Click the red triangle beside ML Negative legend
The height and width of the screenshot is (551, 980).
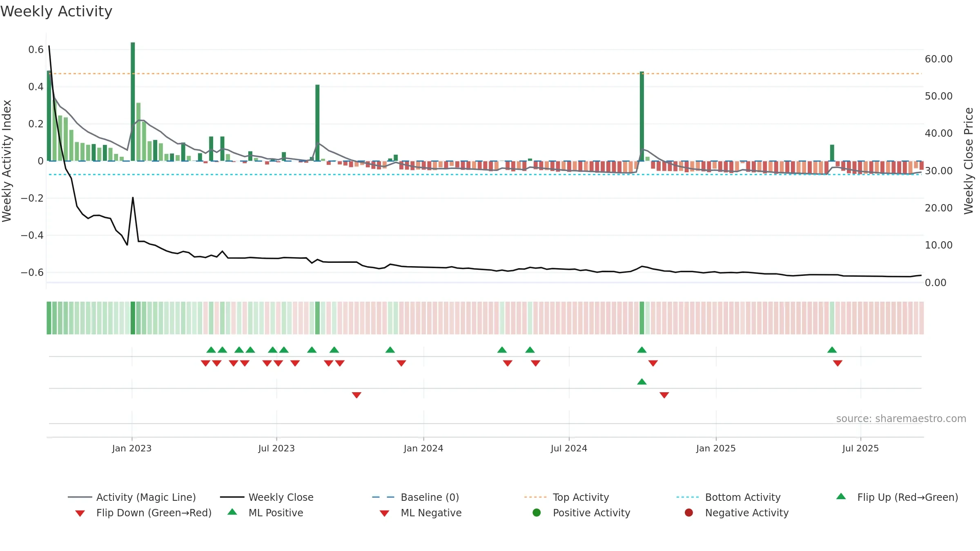(384, 513)
